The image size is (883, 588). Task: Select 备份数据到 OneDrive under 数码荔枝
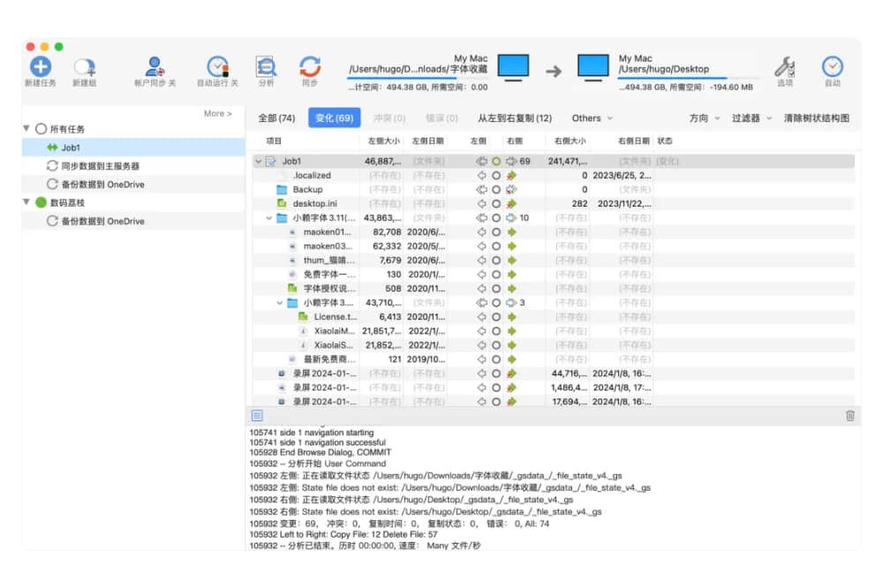102,222
